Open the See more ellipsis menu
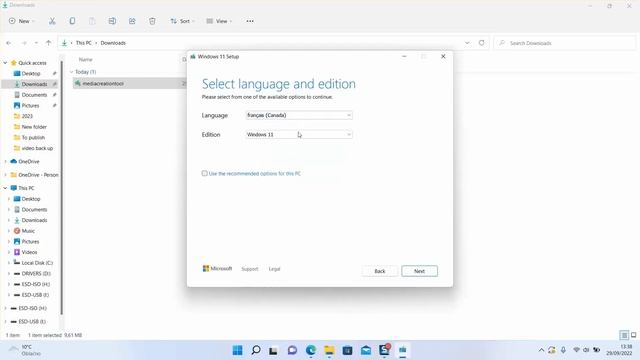 point(250,21)
